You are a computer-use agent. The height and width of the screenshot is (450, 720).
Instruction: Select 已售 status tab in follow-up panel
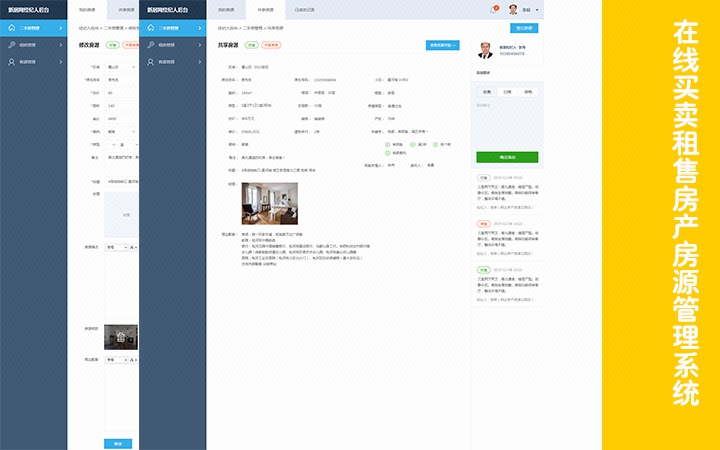point(507,92)
